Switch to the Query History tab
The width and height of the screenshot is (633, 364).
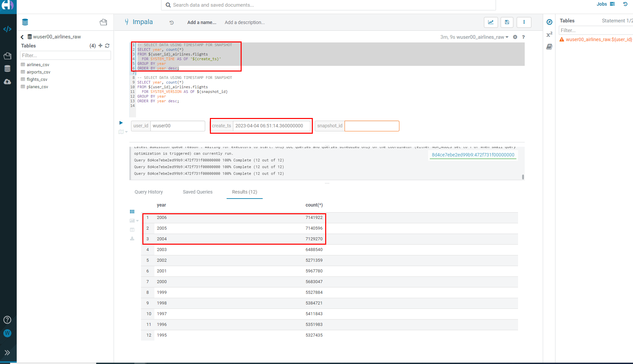coord(149,192)
